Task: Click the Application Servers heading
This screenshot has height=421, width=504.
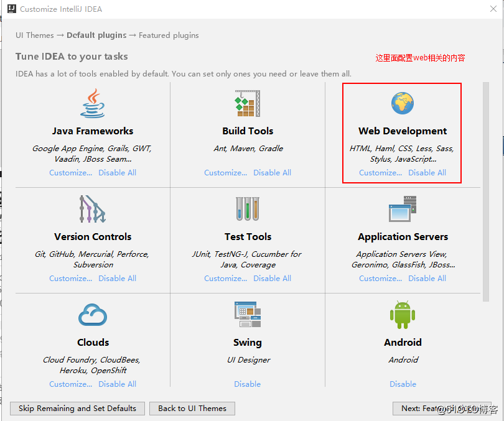Action: tap(403, 237)
